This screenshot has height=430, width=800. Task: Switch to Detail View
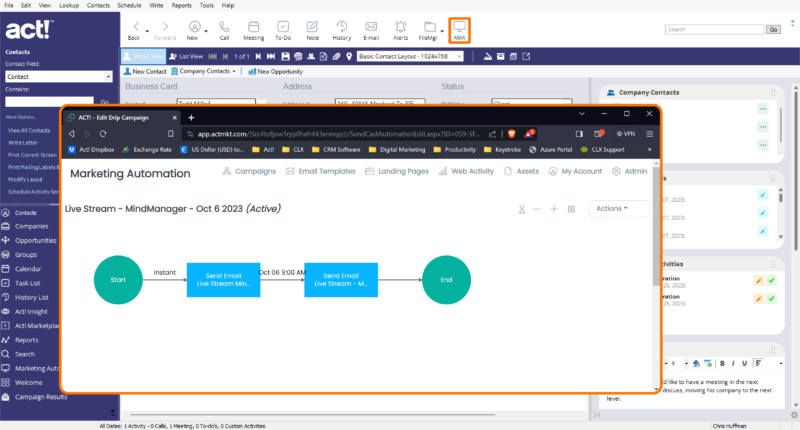[144, 57]
